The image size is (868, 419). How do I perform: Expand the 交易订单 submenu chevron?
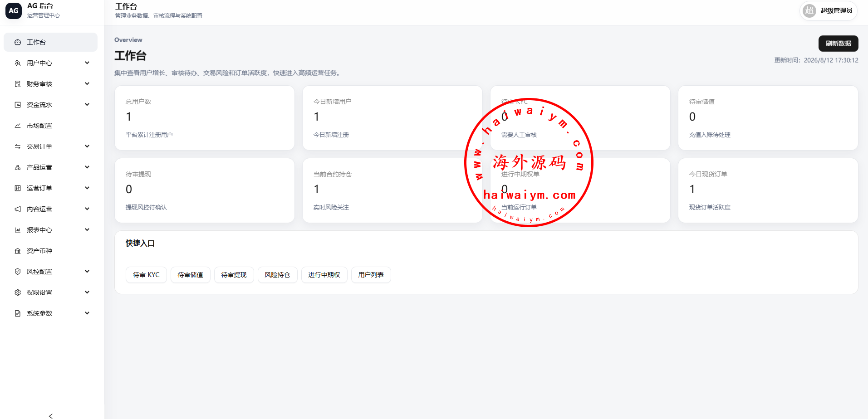[x=87, y=146]
